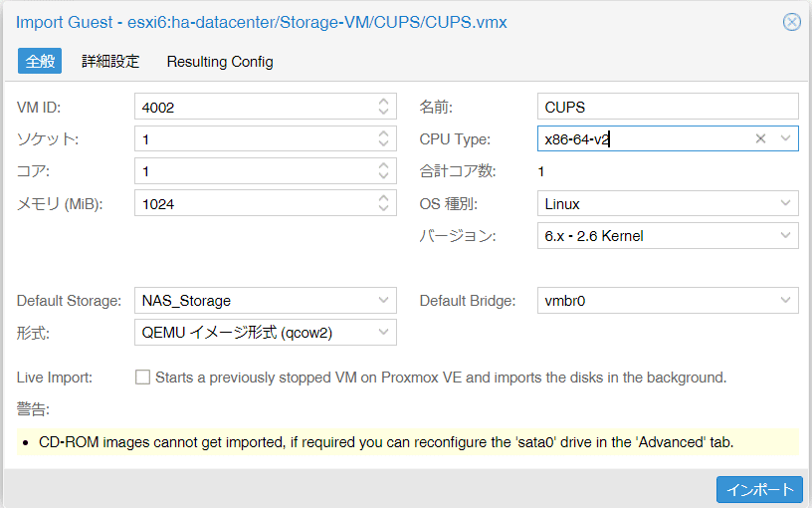Switch to the 詳細設定 tab
The width and height of the screenshot is (812, 508).
pos(110,61)
